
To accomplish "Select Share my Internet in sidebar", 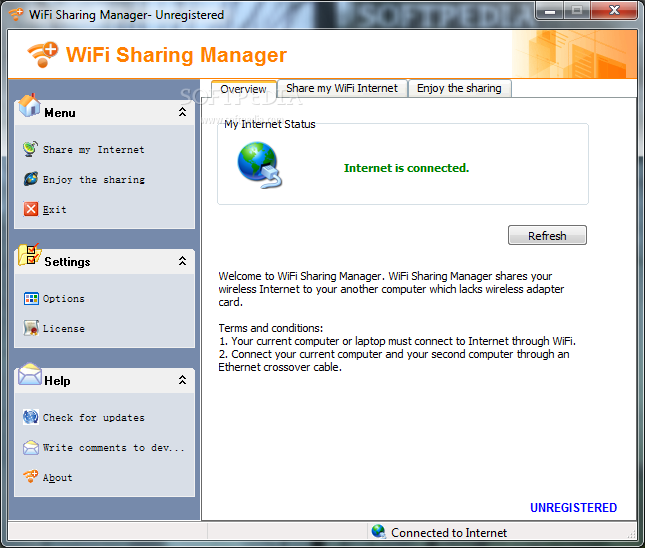I will [x=94, y=150].
